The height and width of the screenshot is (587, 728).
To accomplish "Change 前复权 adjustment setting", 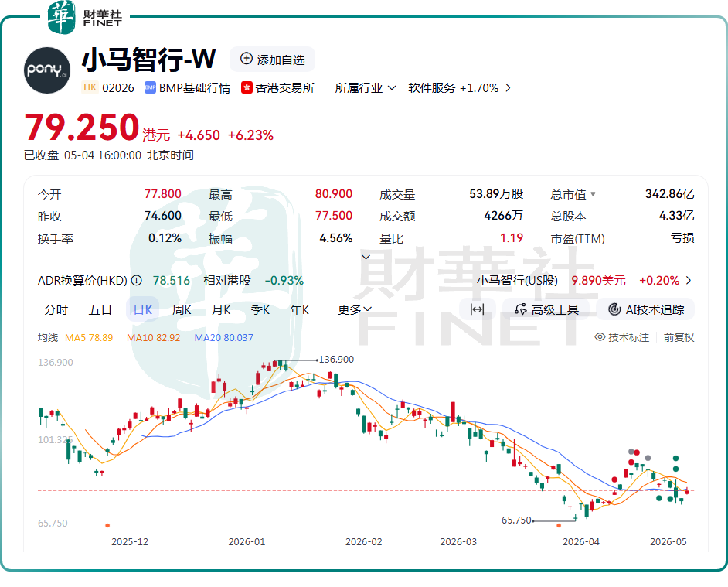I will click(679, 337).
